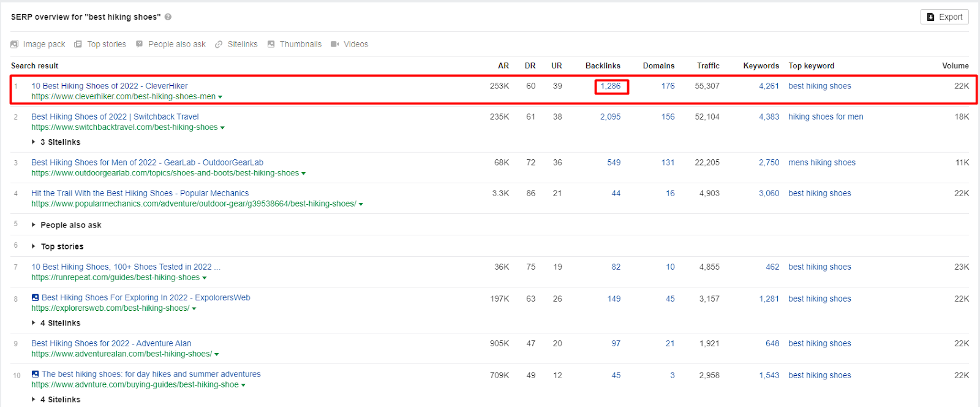Open Adventure Alan hiking shoes result
The image size is (980, 407).
click(111, 343)
